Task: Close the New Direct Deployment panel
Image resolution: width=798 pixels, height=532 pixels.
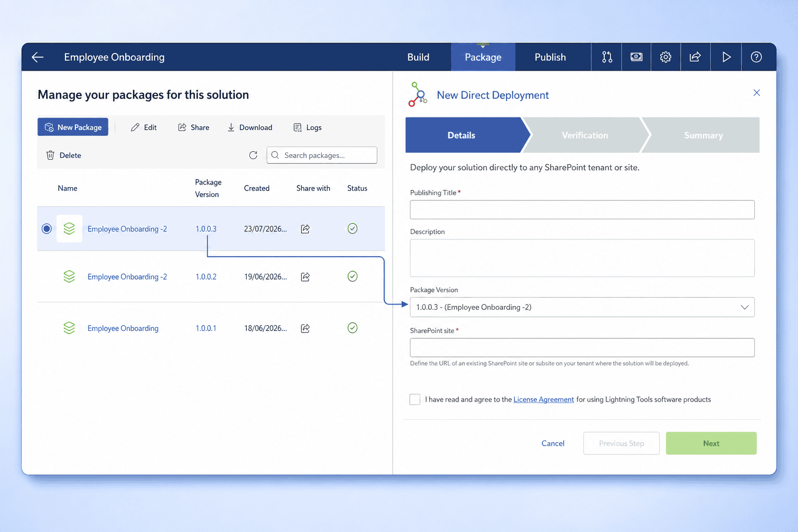Action: [756, 92]
